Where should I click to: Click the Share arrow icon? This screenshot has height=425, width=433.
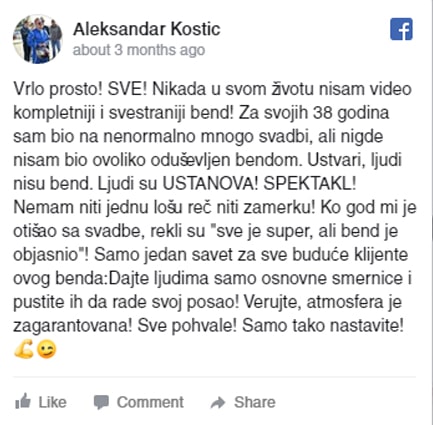tap(218, 402)
